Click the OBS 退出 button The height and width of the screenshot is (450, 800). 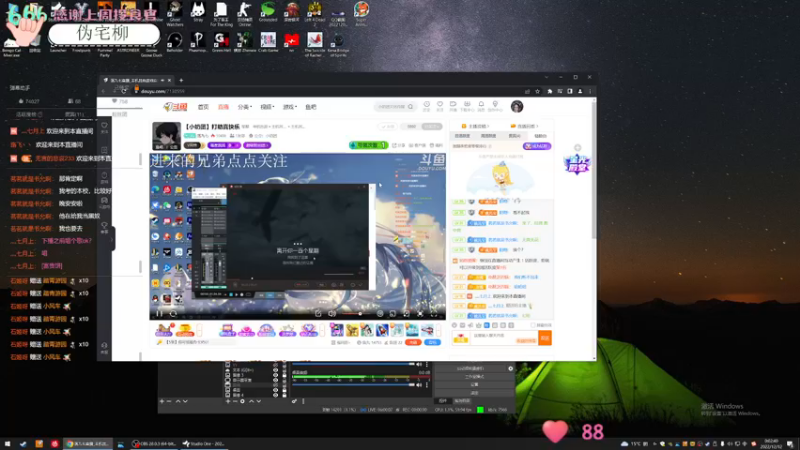474,393
